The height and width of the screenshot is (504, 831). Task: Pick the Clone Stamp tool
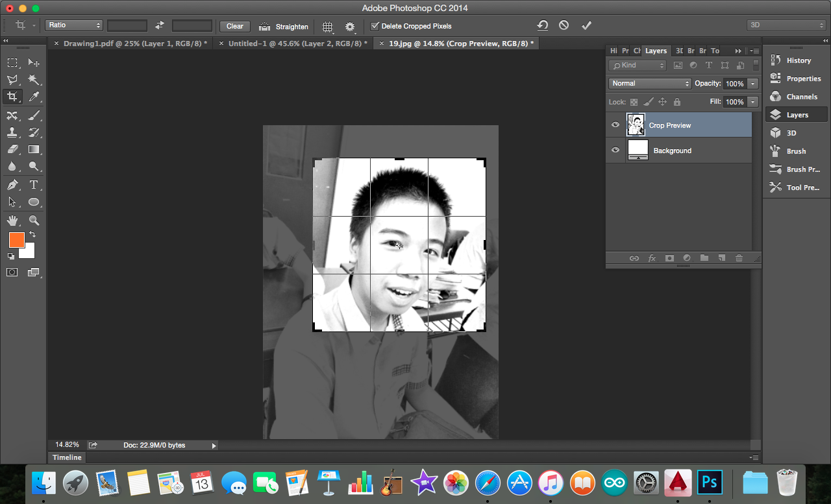[12, 132]
